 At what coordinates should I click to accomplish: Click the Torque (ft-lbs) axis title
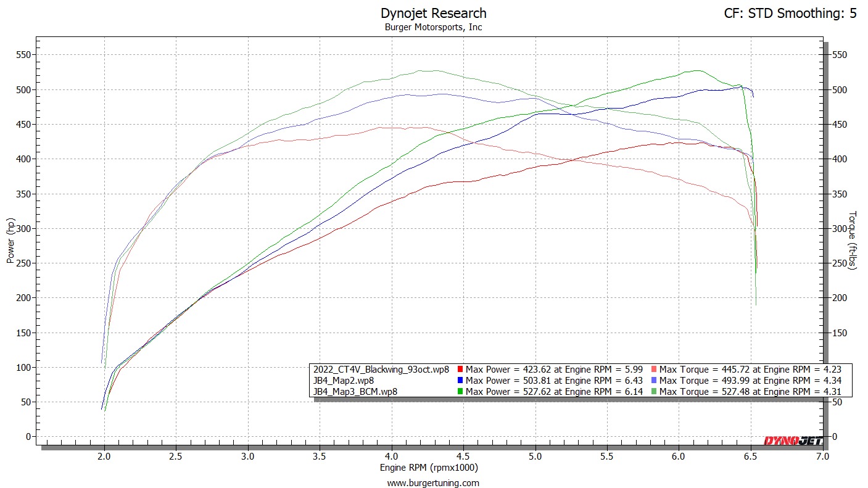click(x=853, y=240)
